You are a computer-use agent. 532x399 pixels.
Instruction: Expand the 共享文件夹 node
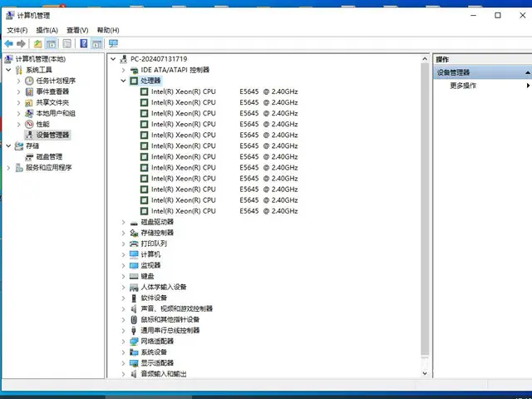(18, 102)
